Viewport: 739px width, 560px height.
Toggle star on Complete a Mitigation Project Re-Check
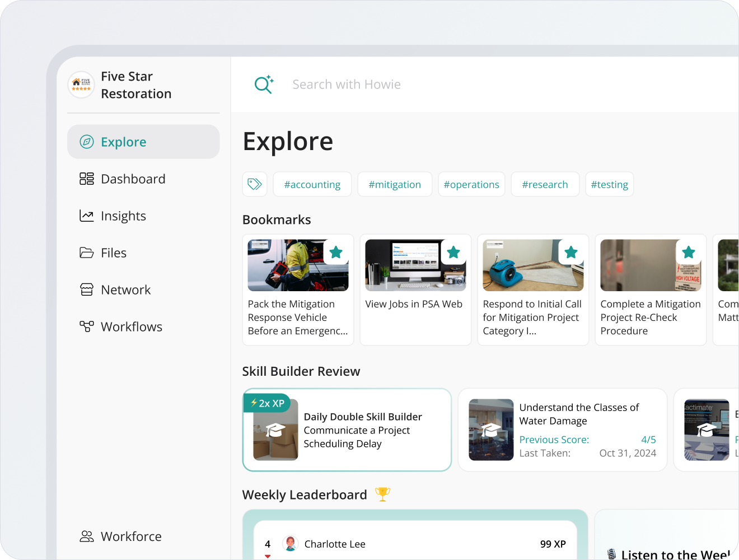pos(689,253)
